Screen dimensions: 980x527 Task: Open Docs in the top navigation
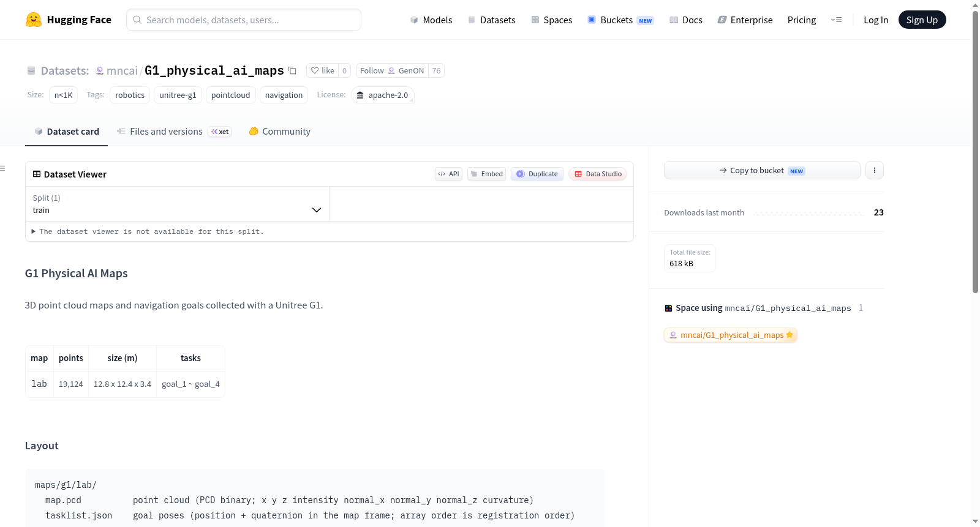tap(686, 20)
